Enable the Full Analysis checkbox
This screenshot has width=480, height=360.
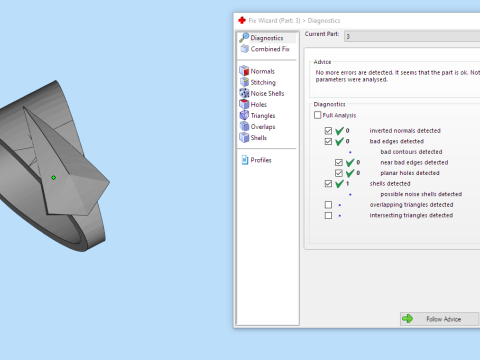tap(317, 115)
